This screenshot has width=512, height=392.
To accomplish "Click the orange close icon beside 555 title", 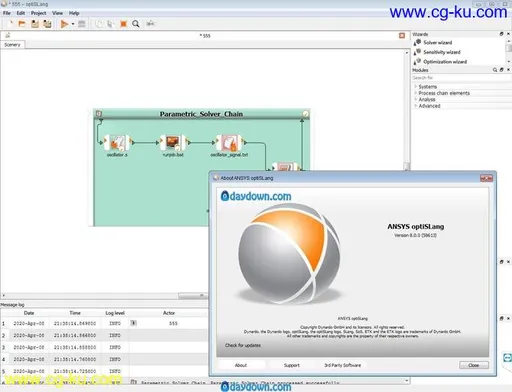I will pyautogui.click(x=402, y=35).
